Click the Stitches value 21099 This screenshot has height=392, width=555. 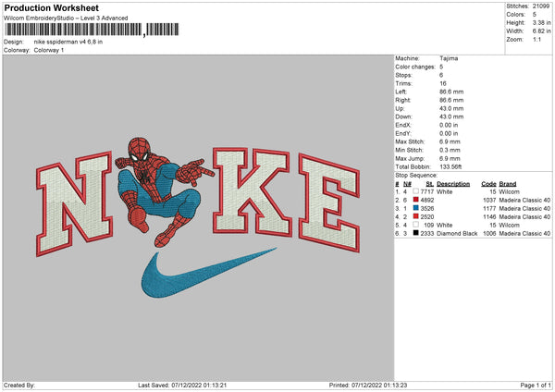point(541,6)
